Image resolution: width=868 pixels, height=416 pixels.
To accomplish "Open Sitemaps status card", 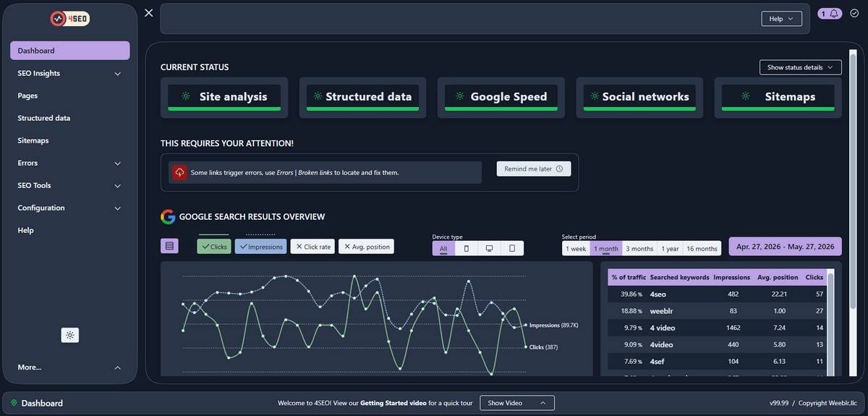I will point(778,98).
